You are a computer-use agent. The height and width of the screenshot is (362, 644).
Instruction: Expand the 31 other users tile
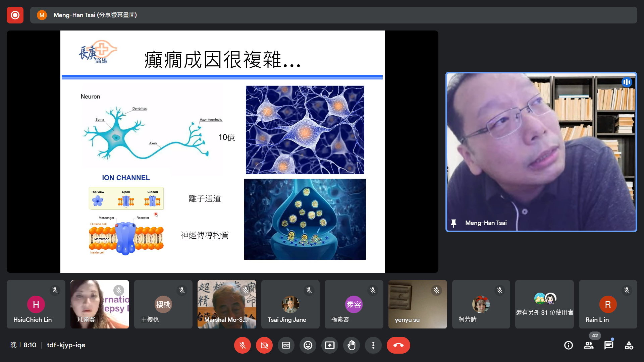[x=544, y=304]
